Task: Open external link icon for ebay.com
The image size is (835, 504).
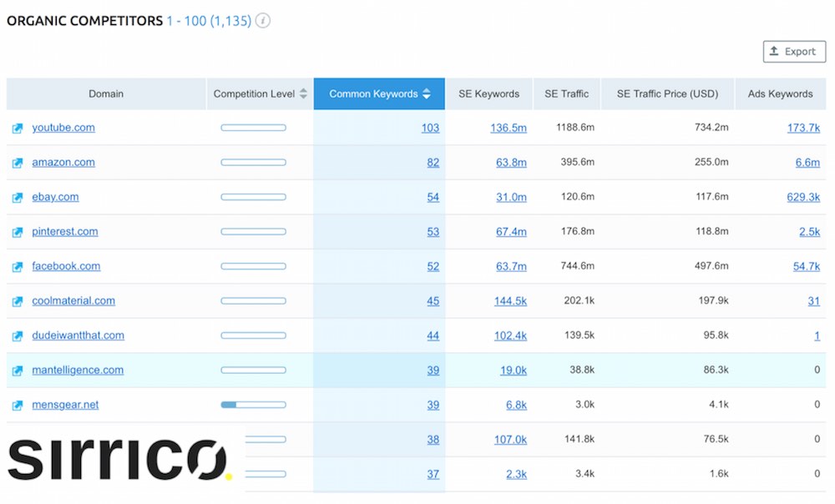Action: (x=18, y=198)
